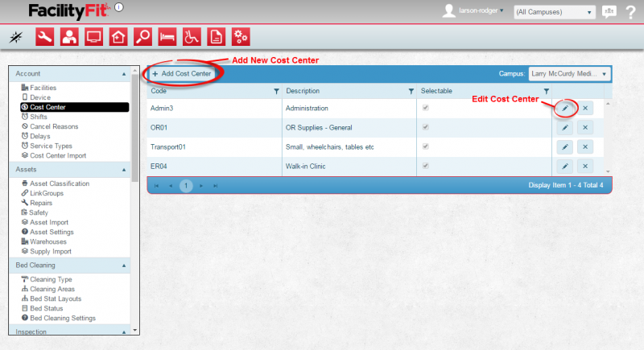Collapse the Bed Cleaning section
644x350 pixels.
[124, 266]
